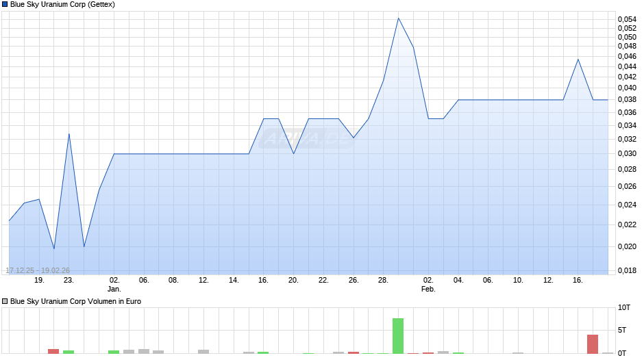This screenshot has width=644, height=360.
Task: Click the y-axis label '0,030'
Action: click(x=627, y=153)
